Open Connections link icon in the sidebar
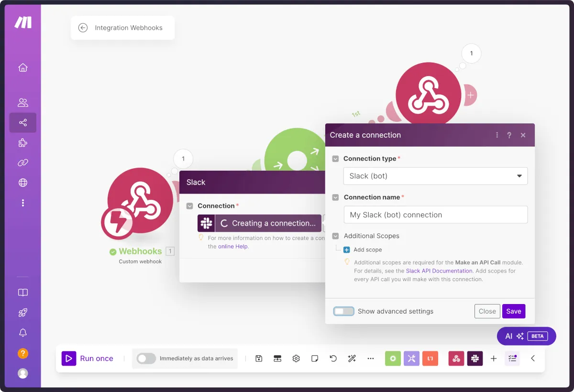 23,163
